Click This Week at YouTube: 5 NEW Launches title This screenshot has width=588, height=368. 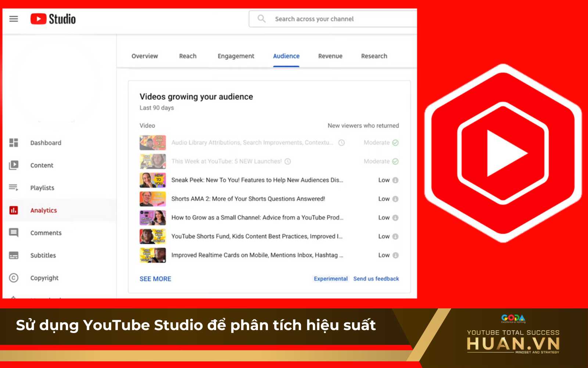click(226, 161)
